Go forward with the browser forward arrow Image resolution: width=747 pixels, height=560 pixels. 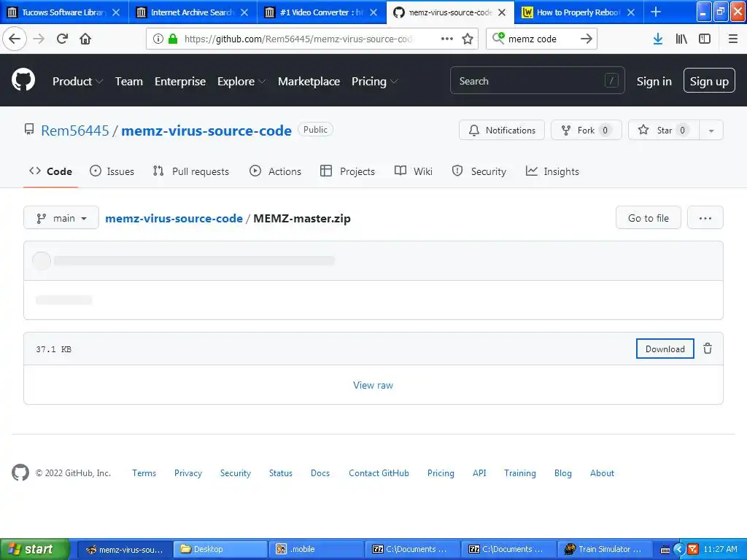click(x=39, y=39)
